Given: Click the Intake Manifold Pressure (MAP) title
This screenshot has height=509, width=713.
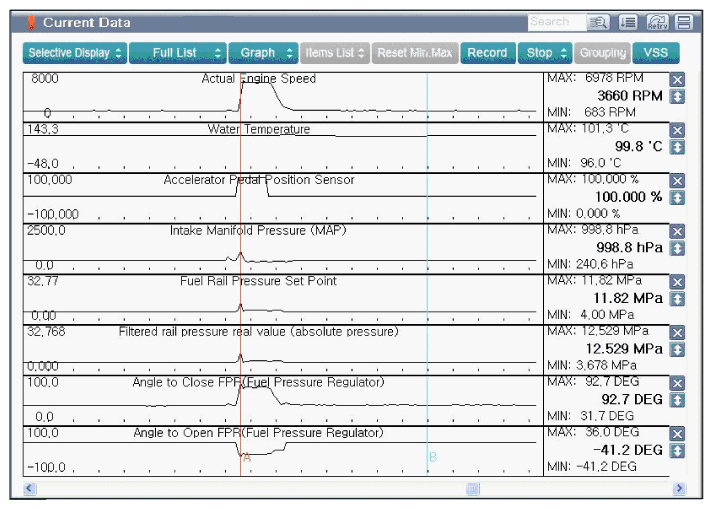Looking at the screenshot, I should [258, 230].
